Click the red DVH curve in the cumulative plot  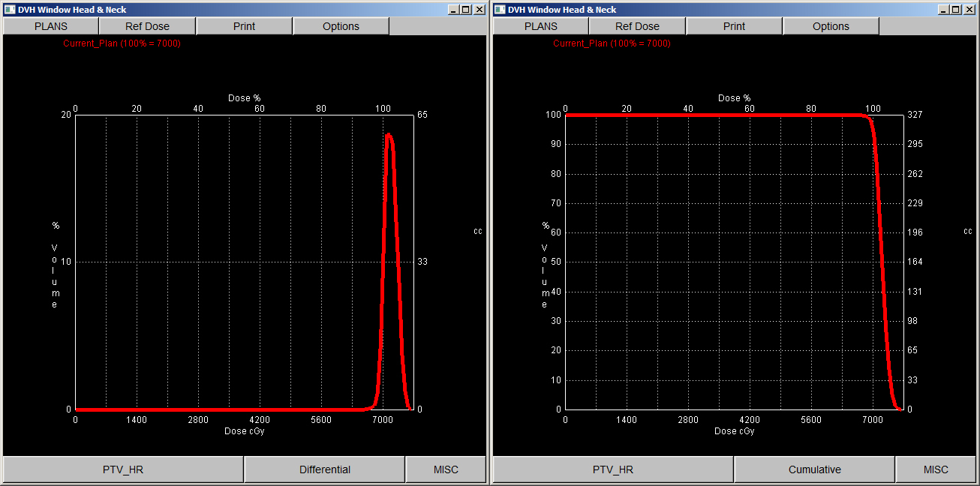click(713, 115)
